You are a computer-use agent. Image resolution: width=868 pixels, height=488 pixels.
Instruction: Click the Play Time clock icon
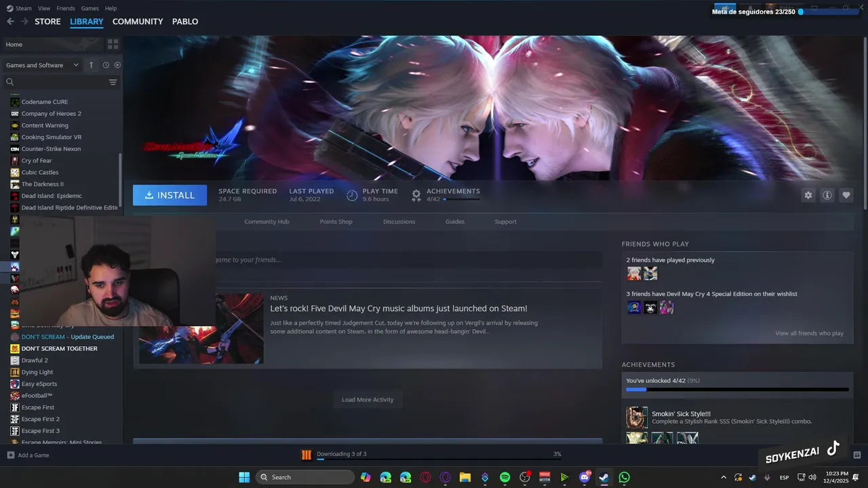(x=352, y=195)
